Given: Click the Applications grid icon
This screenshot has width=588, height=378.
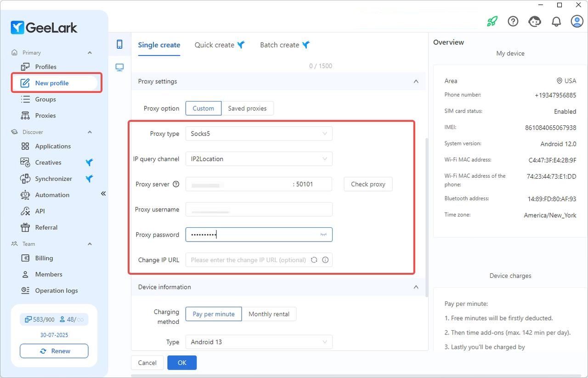Looking at the screenshot, I should tap(25, 146).
